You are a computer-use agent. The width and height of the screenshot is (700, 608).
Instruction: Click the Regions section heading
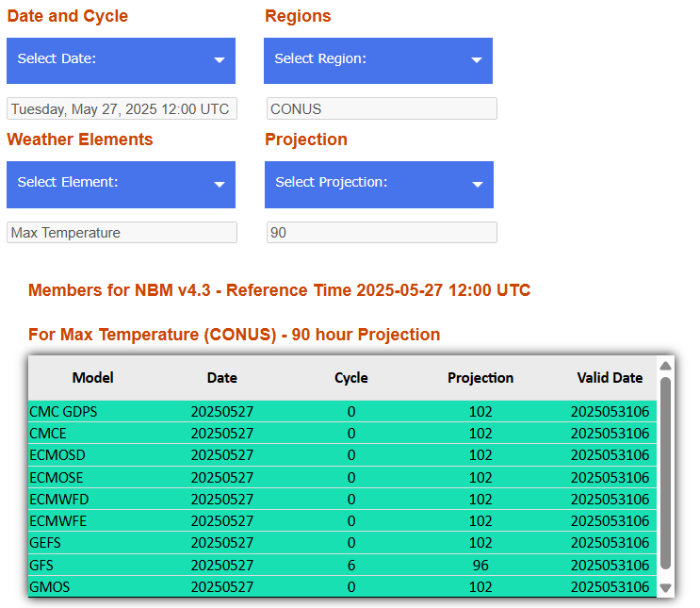click(298, 16)
